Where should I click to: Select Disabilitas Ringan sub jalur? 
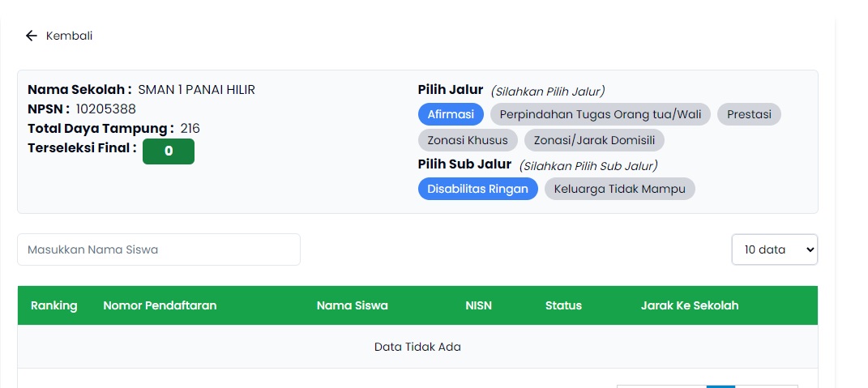pyautogui.click(x=477, y=189)
